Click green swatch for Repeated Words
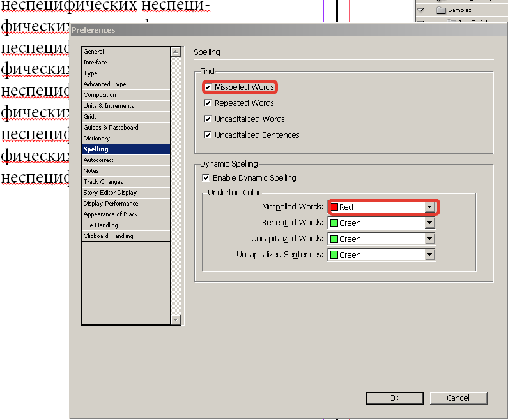The image size is (508, 420). [334, 223]
